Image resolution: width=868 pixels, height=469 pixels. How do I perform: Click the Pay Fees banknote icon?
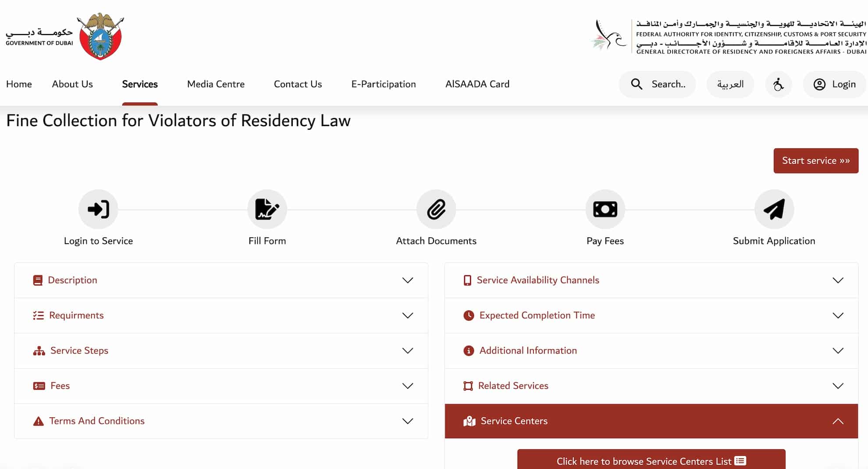pos(605,209)
